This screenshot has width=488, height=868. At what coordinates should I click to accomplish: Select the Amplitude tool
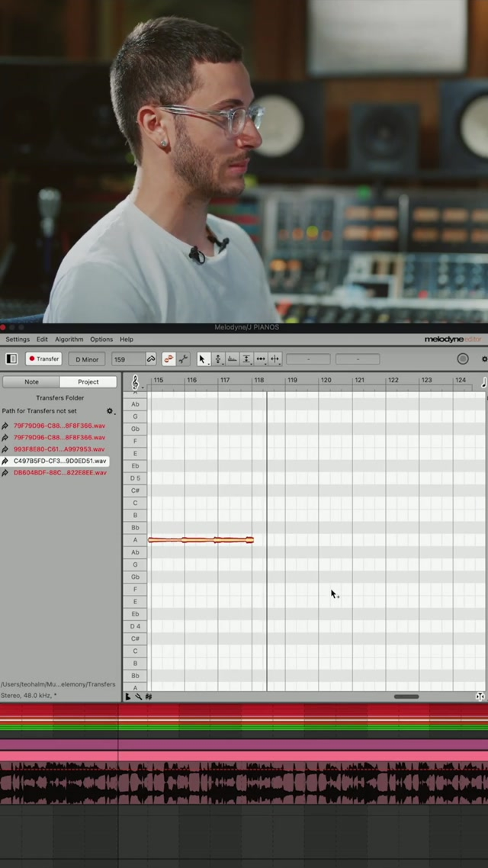coord(246,358)
